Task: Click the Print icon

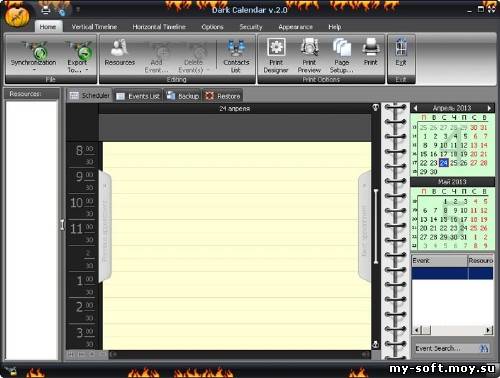Action: [x=370, y=52]
